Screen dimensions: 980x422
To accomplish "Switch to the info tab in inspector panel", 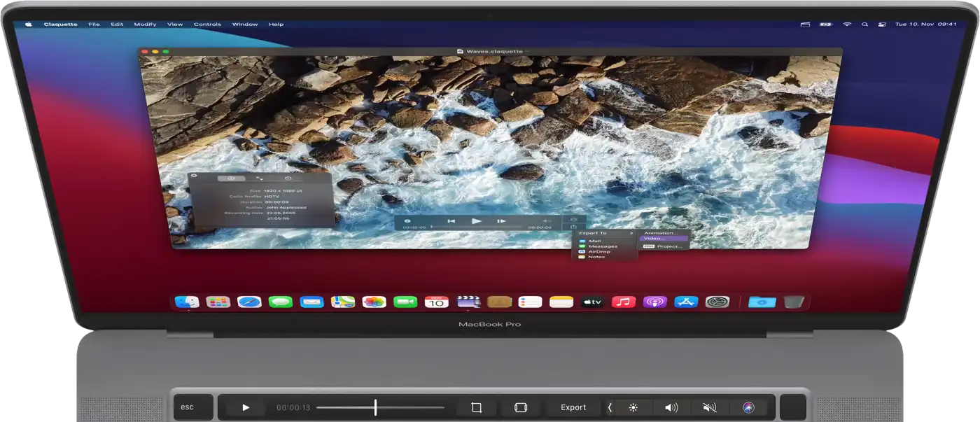I will tap(231, 178).
